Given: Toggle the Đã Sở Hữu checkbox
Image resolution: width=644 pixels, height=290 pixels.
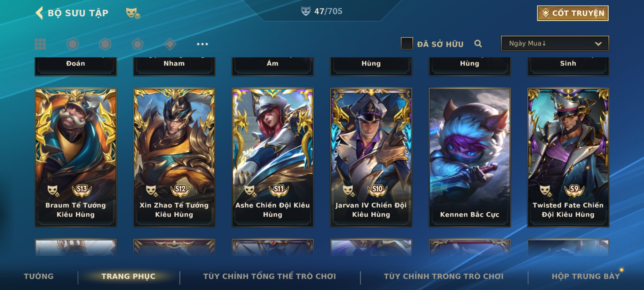Looking at the screenshot, I should coord(407,44).
